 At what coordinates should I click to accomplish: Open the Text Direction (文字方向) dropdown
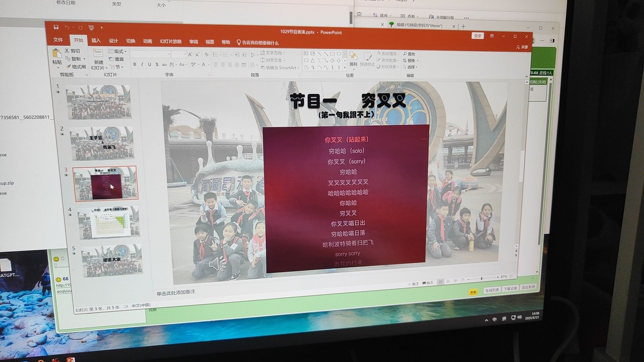[x=273, y=53]
